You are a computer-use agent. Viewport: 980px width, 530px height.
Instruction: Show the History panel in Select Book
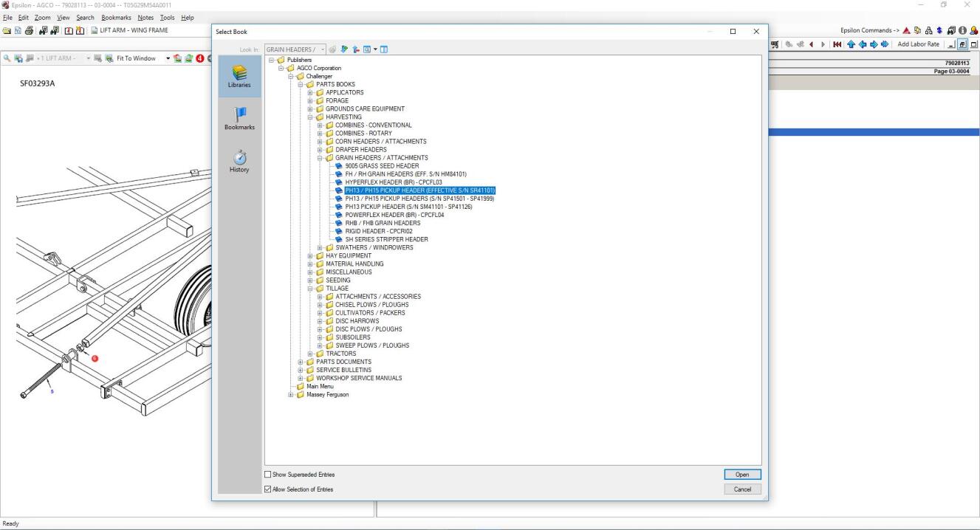click(x=240, y=161)
